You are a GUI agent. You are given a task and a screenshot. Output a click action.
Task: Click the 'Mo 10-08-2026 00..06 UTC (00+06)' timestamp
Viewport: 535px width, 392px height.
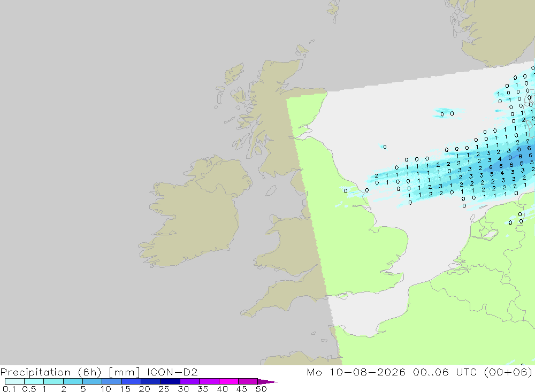pyautogui.click(x=419, y=372)
